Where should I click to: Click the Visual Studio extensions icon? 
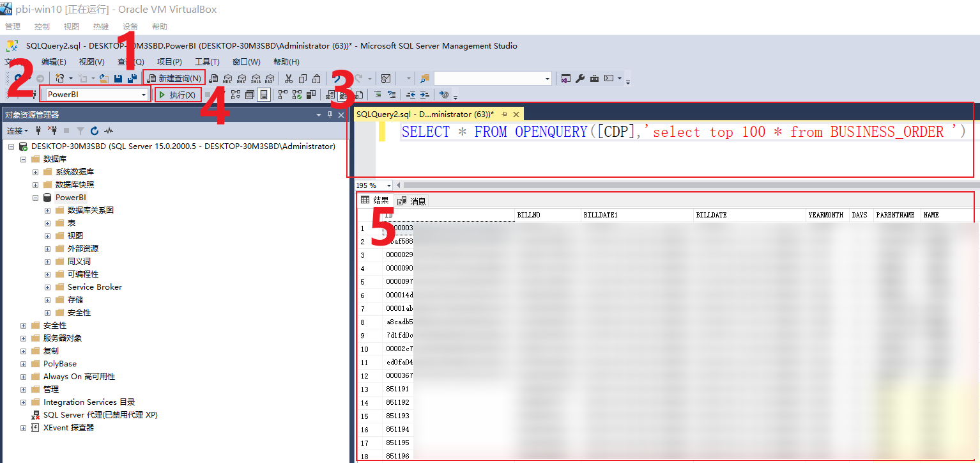(566, 79)
